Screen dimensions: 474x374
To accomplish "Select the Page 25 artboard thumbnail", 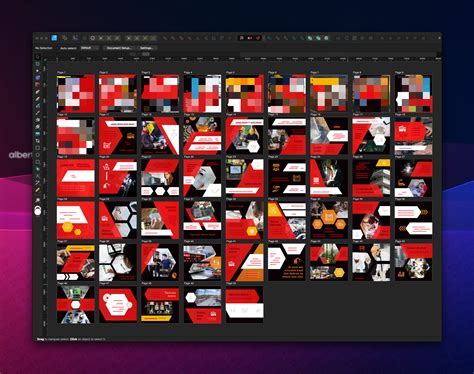I will tap(329, 178).
